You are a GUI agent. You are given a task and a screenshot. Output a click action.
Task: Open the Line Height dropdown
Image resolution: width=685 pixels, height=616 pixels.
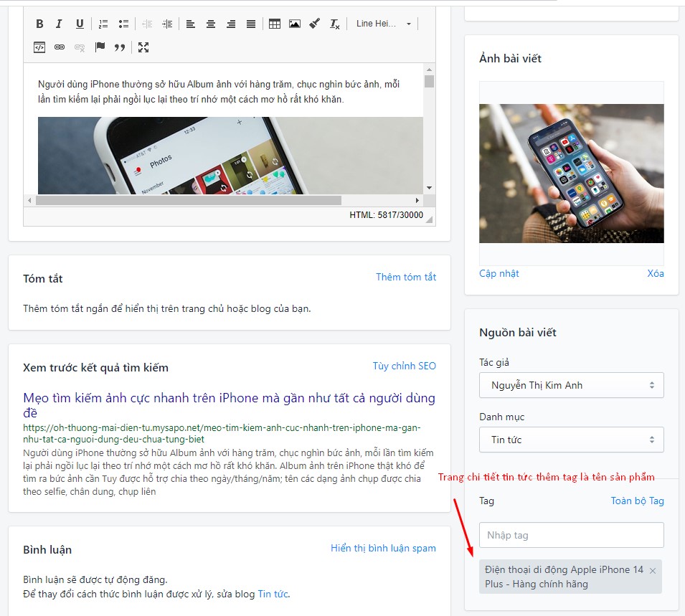point(383,24)
